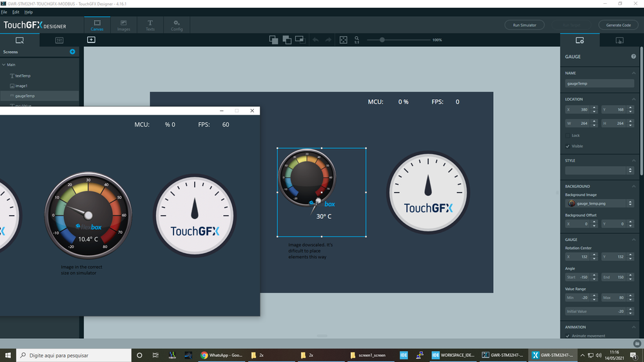Click Run Simulator button
The width and height of the screenshot is (644, 362).
(525, 25)
